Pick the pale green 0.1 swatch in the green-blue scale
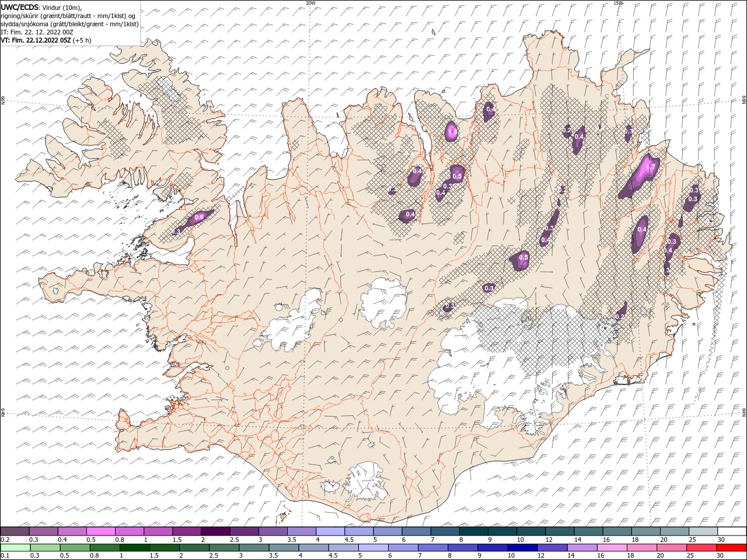 click(x=16, y=548)
